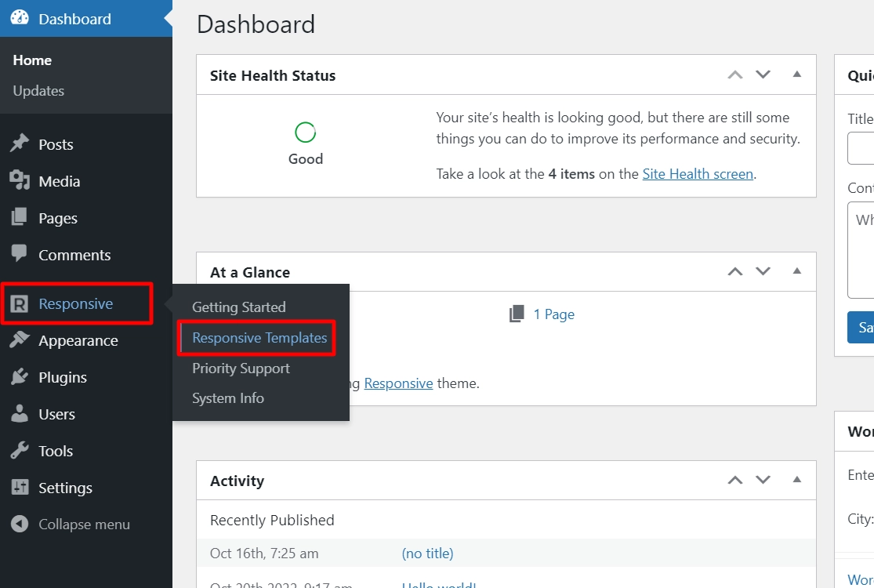Collapse the Activity widget
Image resolution: width=874 pixels, height=588 pixels.
[796, 480]
